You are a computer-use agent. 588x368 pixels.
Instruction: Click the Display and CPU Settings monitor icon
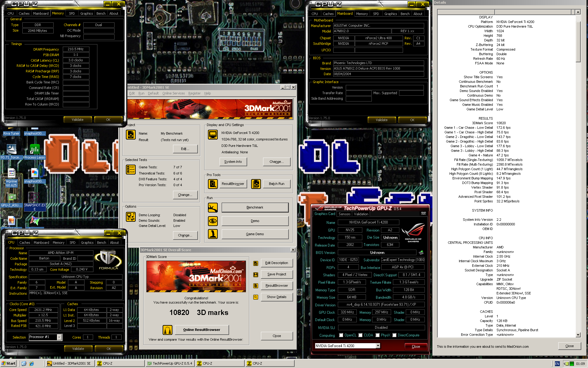[x=213, y=135]
